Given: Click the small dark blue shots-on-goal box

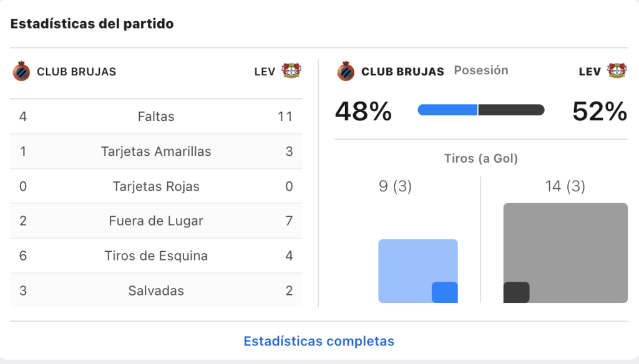Looking at the screenshot, I should click(x=444, y=292).
